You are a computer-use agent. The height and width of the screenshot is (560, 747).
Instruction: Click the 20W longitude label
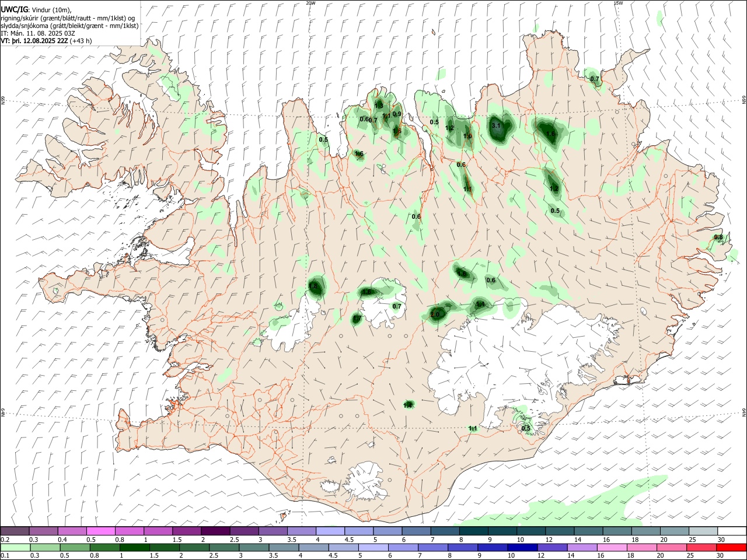(x=311, y=3)
